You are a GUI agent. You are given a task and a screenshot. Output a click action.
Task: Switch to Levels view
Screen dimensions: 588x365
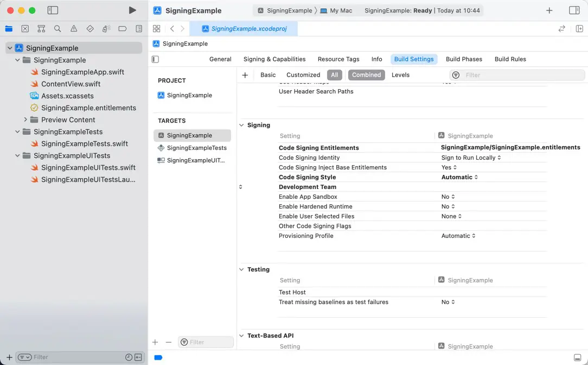click(x=400, y=75)
